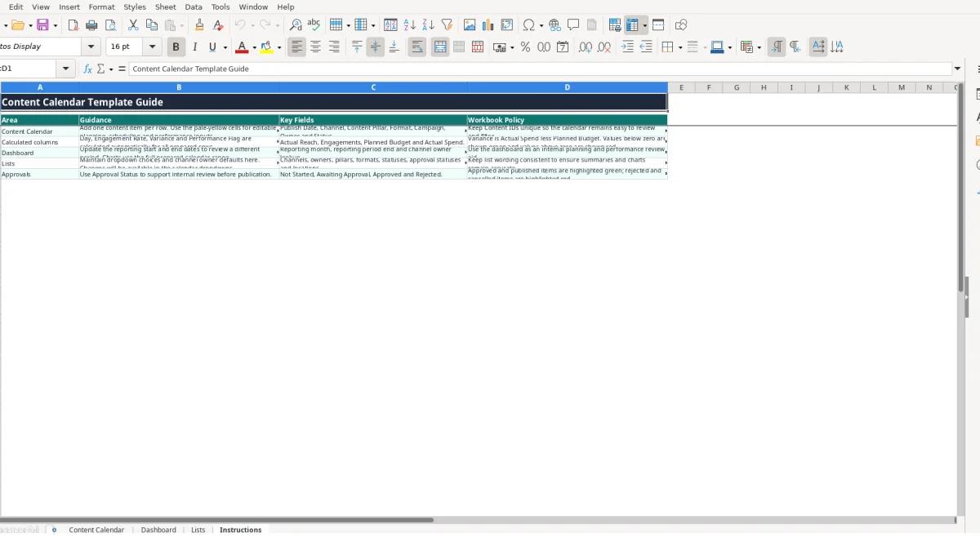Sort descending Z to A
Image resolution: width=980 pixels, height=551 pixels.
(428, 25)
